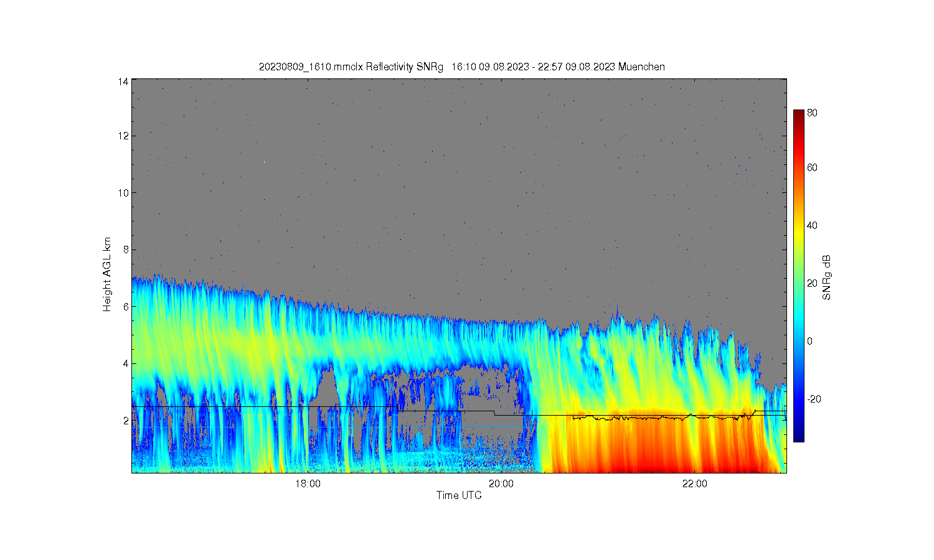Click the colorbar value 40

pos(812,225)
